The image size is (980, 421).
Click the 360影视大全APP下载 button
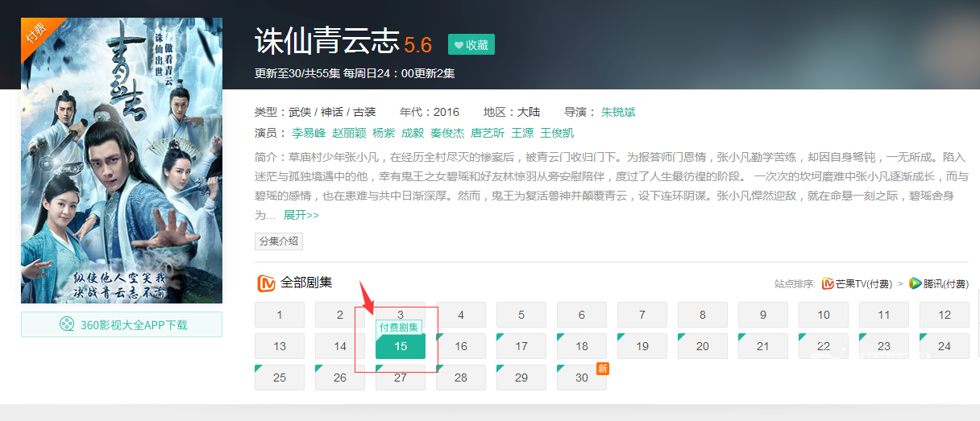click(x=122, y=324)
